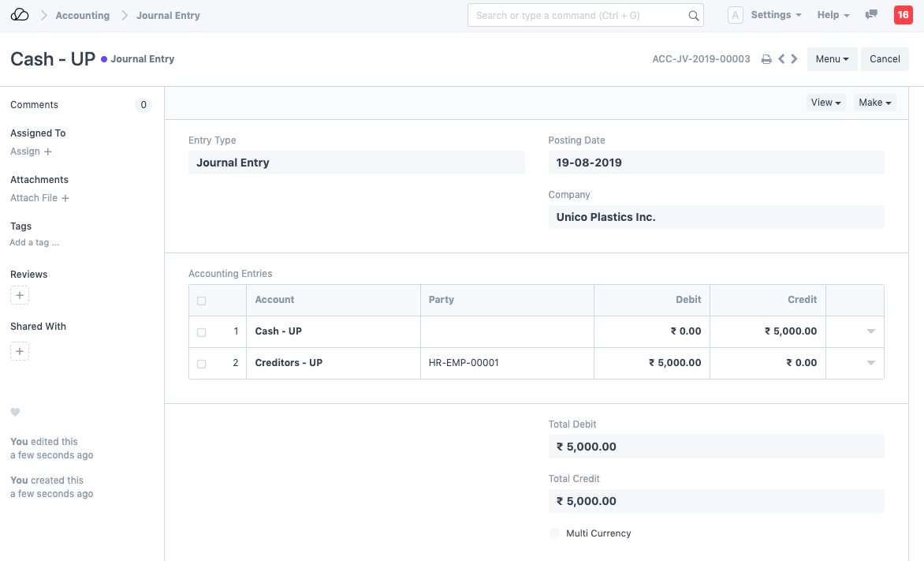Add a review with plus icon
Viewport: 924px width, 561px height.
click(20, 296)
